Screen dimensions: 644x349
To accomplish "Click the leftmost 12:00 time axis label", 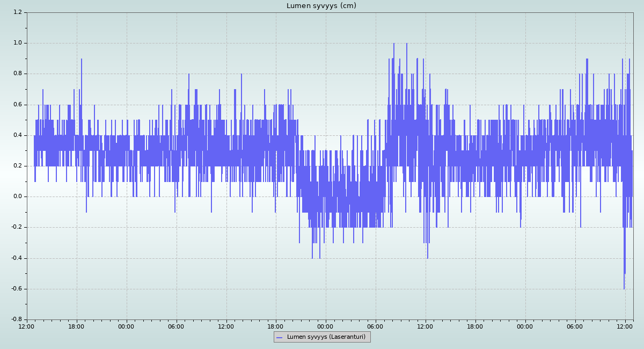I will coord(27,326).
